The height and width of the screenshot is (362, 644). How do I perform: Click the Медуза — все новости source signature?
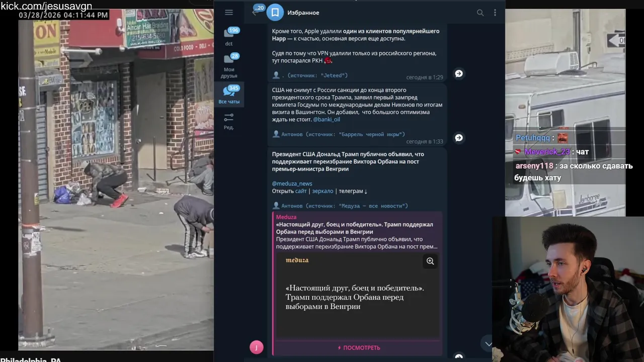click(340, 206)
